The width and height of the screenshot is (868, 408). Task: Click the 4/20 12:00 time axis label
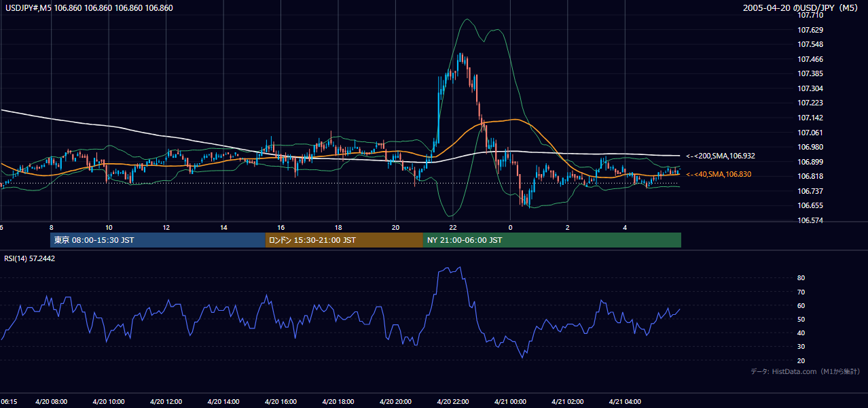(x=166, y=402)
